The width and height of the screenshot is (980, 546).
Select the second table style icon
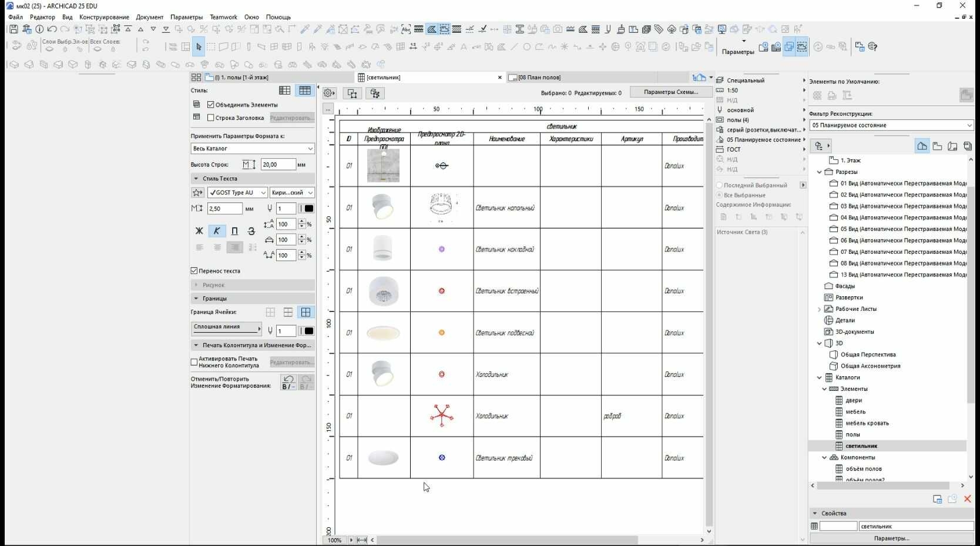click(304, 91)
